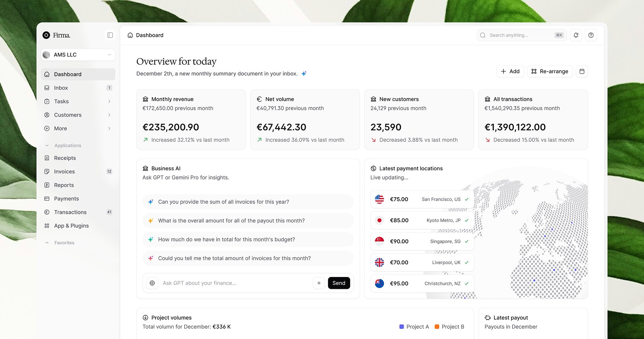Image resolution: width=644 pixels, height=339 pixels.
Task: Open the calendar icon next to Re-arrange
Action: tap(582, 72)
